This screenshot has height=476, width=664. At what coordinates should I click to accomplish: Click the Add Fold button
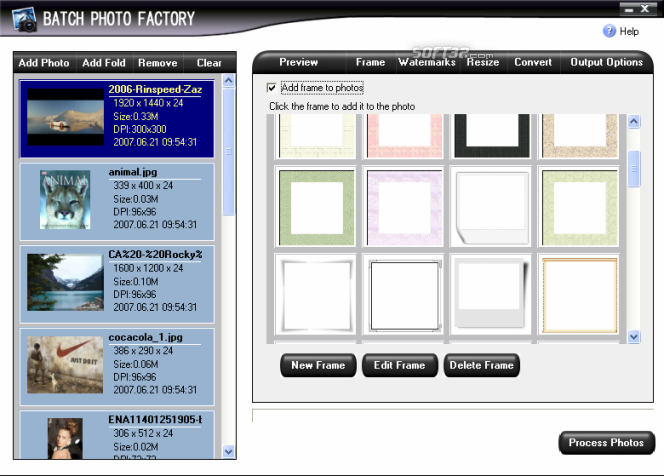104,63
